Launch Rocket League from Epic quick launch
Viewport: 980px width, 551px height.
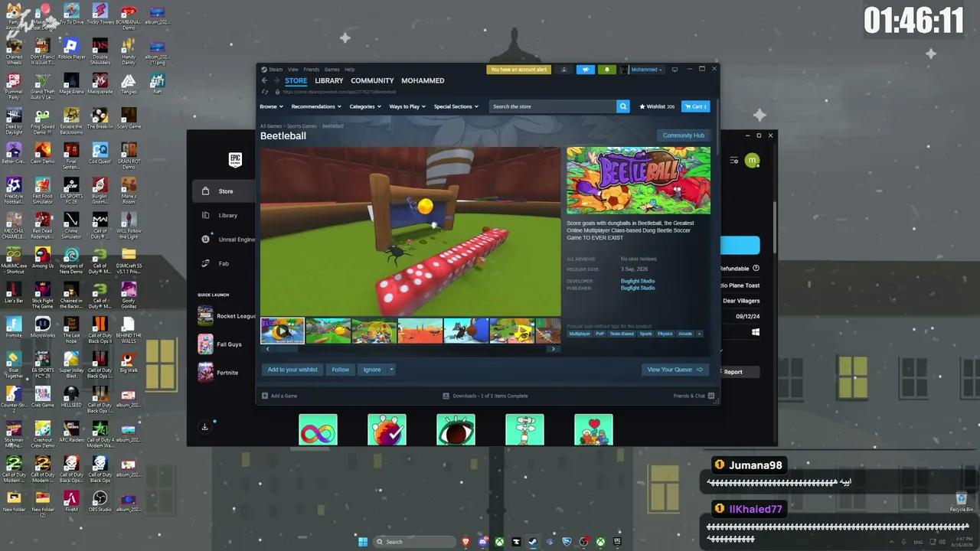(x=227, y=315)
